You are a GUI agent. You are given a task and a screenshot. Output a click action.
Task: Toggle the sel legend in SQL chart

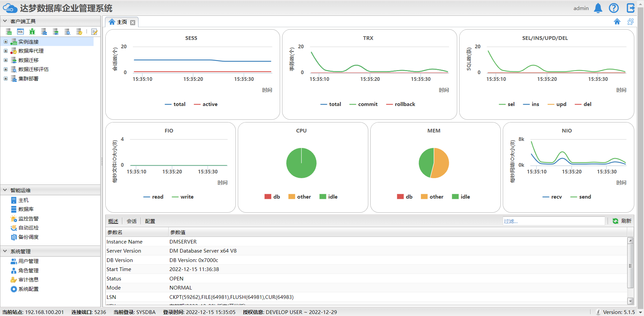click(x=507, y=104)
